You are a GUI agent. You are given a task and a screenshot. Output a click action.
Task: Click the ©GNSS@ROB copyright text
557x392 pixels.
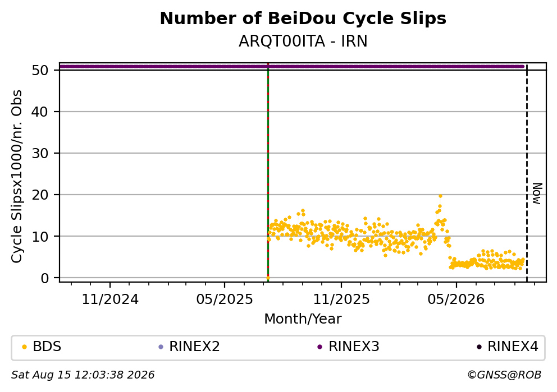click(x=504, y=375)
